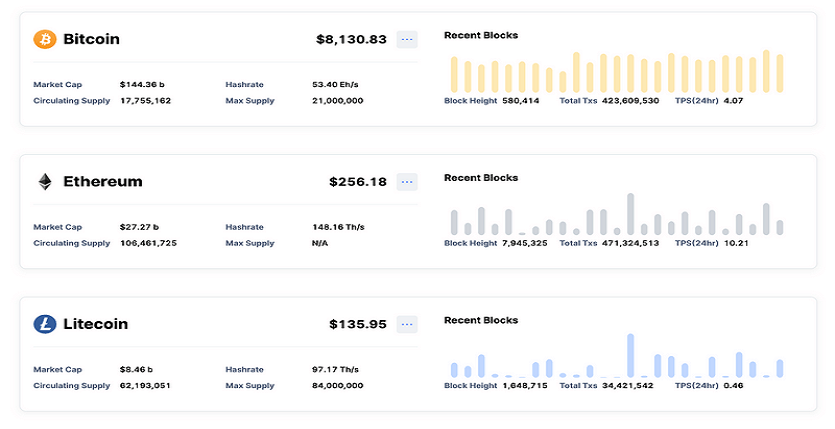Select the last yellow Bitcoin block bar
Image resolution: width=835 pixels, height=429 pixels.
tap(780, 73)
